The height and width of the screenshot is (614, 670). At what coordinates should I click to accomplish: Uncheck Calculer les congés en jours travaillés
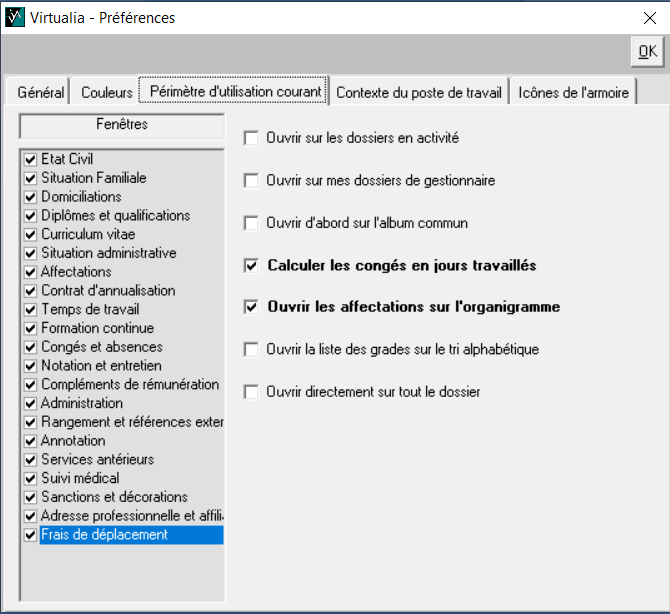(x=252, y=266)
